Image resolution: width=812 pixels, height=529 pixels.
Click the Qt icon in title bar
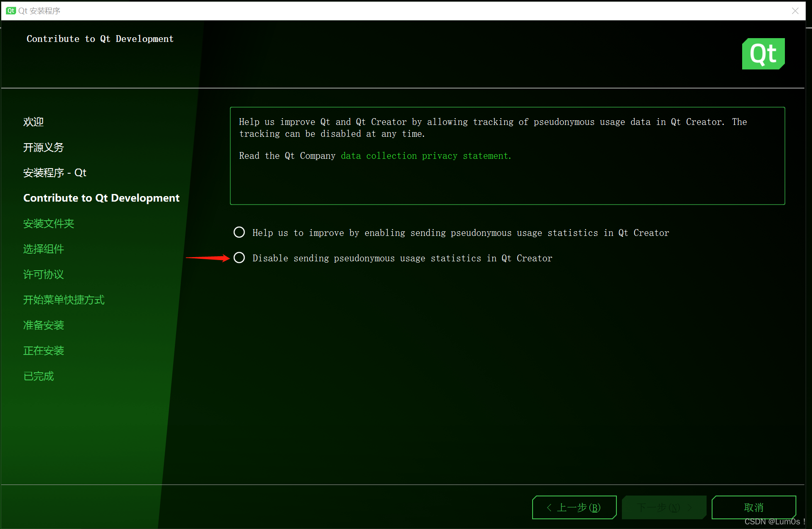[x=11, y=11]
